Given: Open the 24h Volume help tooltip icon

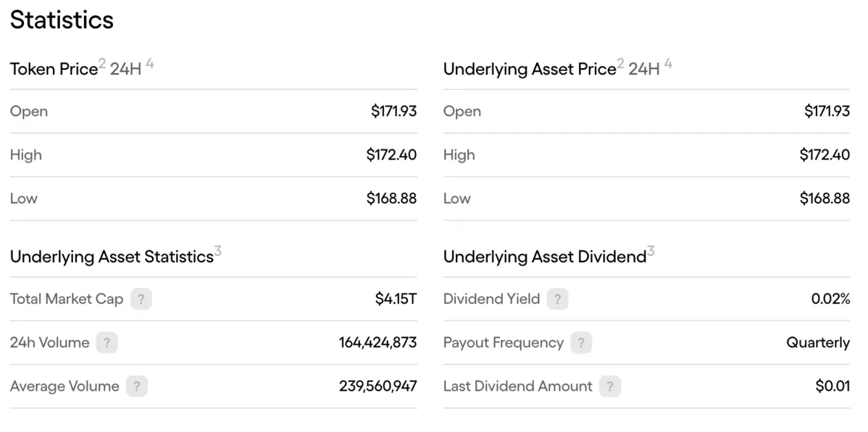Looking at the screenshot, I should [107, 343].
